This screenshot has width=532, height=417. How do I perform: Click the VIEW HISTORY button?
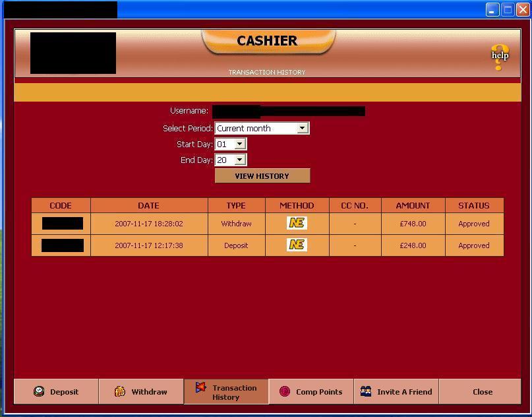tap(262, 176)
